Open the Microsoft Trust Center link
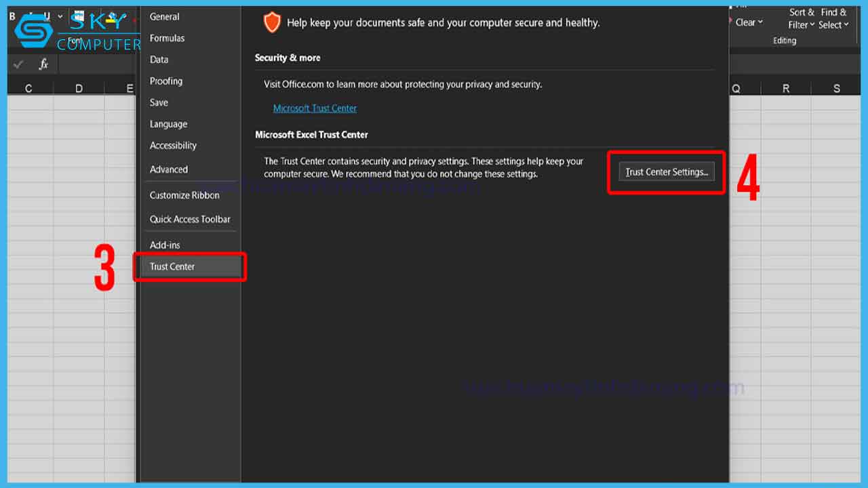The height and width of the screenshot is (488, 868). point(315,108)
